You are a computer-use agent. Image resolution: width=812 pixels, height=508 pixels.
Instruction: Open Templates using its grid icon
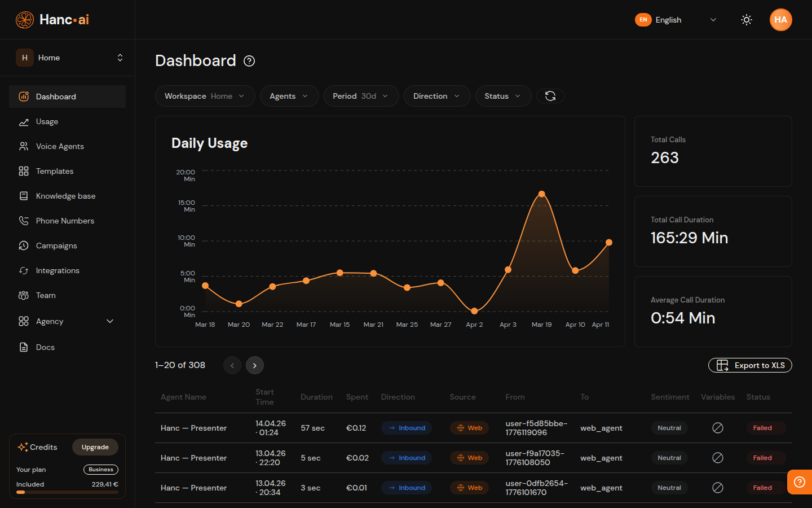tap(23, 171)
